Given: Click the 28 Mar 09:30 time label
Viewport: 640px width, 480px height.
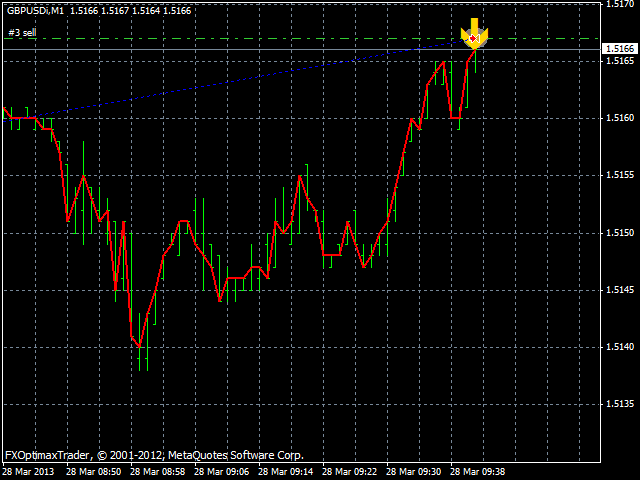Looking at the screenshot, I should [x=414, y=472].
